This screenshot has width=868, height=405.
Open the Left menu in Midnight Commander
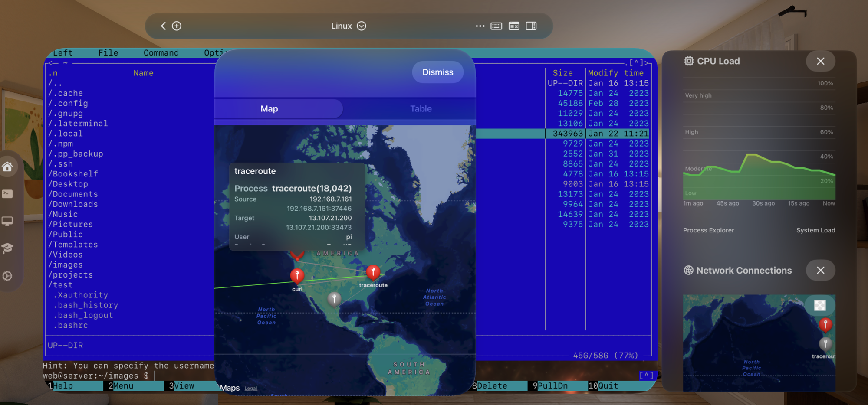coord(63,53)
